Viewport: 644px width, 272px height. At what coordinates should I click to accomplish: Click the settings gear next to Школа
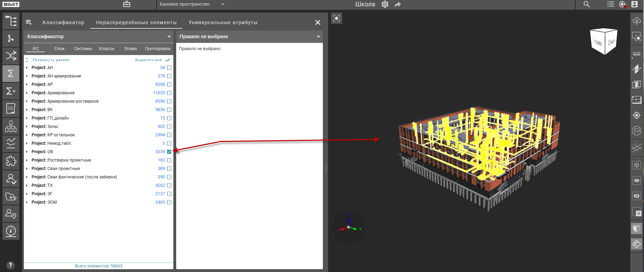click(x=385, y=4)
